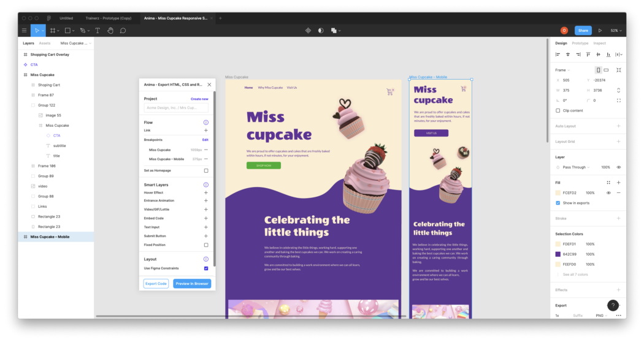Image resolution: width=644 pixels, height=342 pixels.
Task: Open the PNG export format dropdown
Action: (x=601, y=315)
